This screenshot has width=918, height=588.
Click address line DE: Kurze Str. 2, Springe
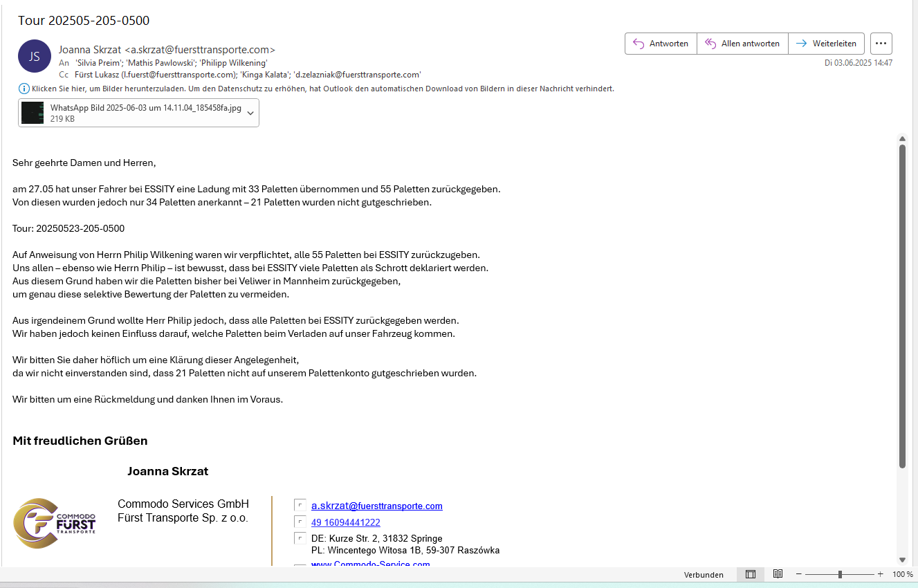click(x=377, y=539)
